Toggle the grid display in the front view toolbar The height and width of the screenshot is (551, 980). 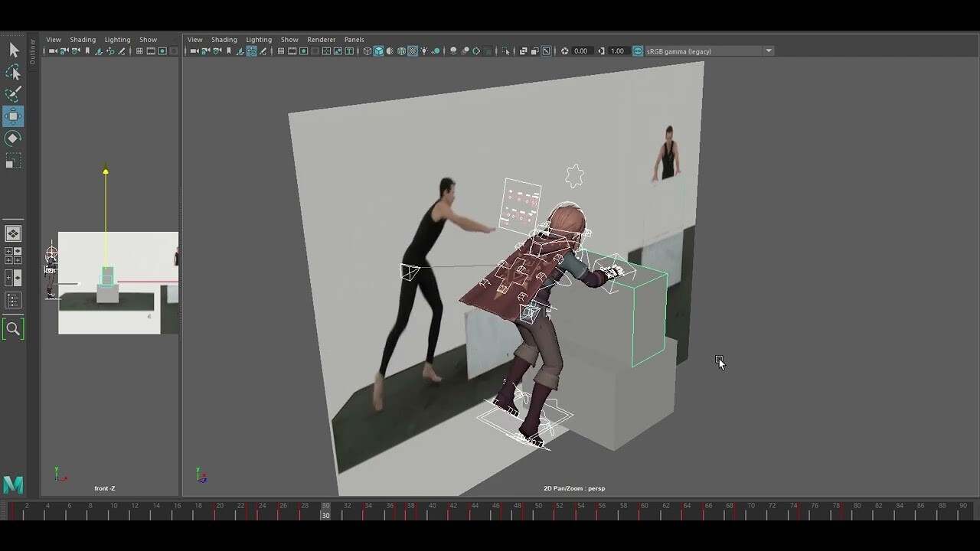[x=140, y=51]
